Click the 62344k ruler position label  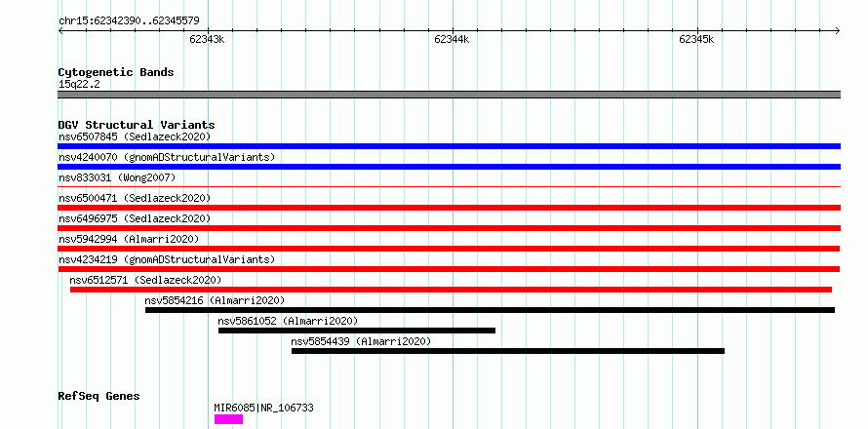coord(452,39)
